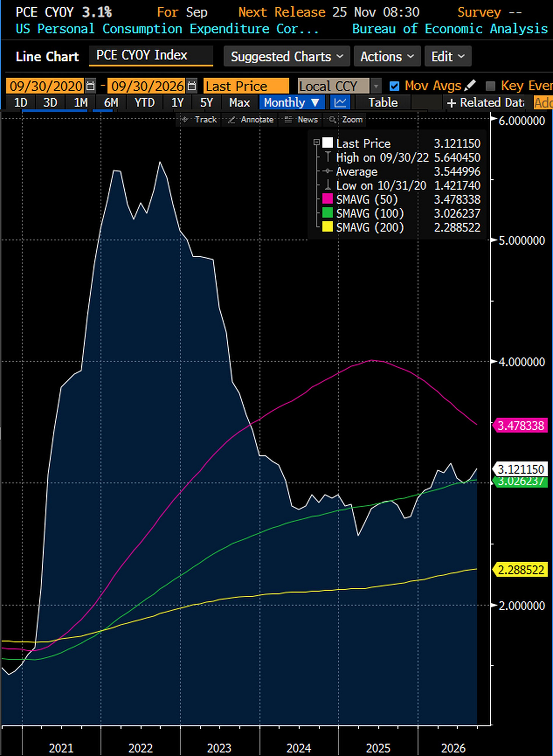Click the Bureau of Economic Analysis text
The height and width of the screenshot is (756, 553).
click(x=450, y=29)
